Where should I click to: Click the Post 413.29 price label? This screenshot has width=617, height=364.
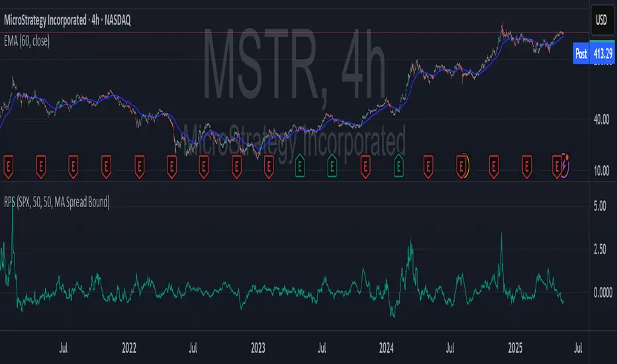click(x=593, y=54)
